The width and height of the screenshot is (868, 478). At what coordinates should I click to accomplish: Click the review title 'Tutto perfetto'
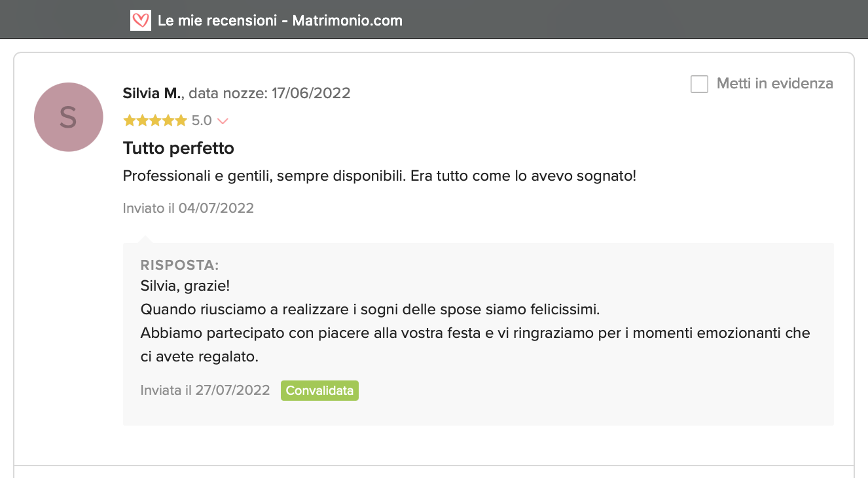click(x=179, y=149)
